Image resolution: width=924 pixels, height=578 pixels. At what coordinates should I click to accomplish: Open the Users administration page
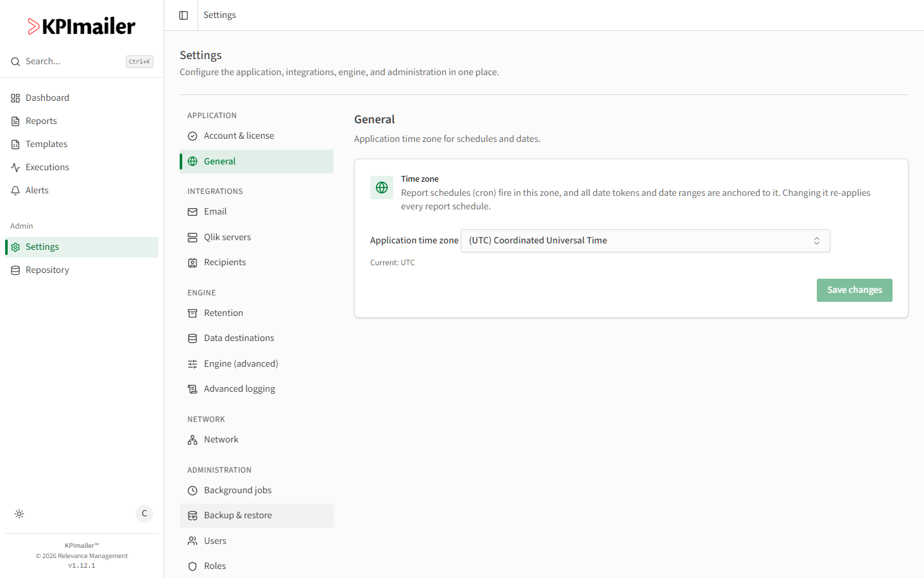[257, 541]
